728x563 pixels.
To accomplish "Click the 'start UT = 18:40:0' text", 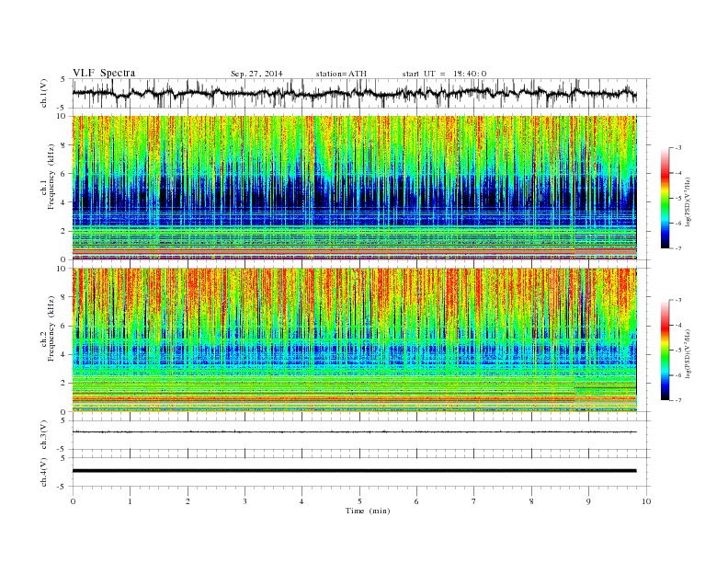I will click(444, 74).
